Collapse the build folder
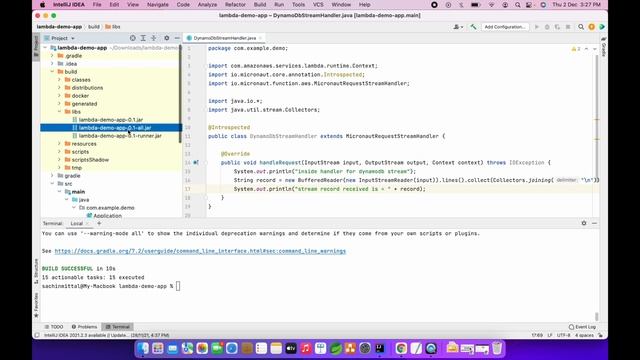 (52, 71)
